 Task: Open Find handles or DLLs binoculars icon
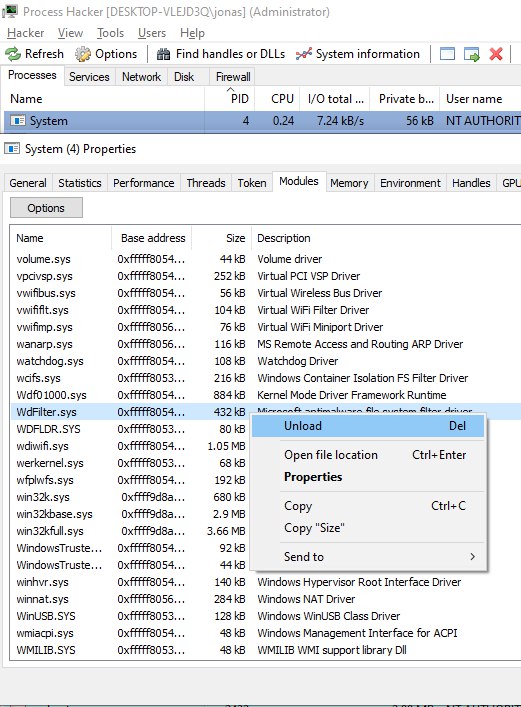point(163,54)
